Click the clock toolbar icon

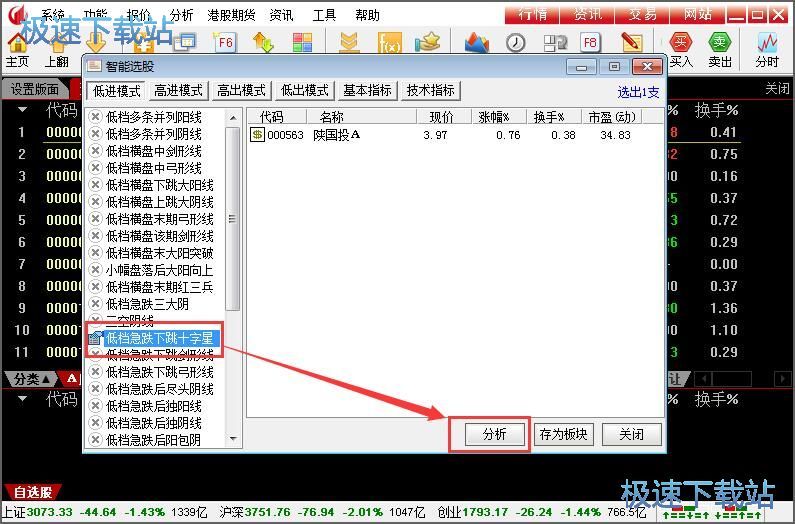[x=516, y=43]
